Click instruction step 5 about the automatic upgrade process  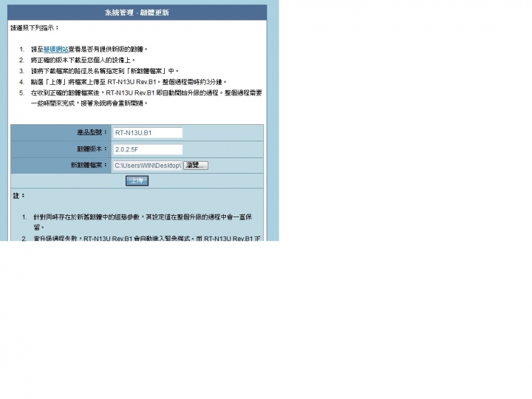pos(146,98)
